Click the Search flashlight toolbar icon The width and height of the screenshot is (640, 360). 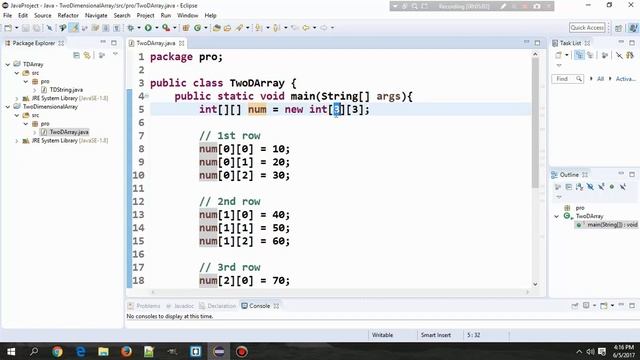pos(239,28)
